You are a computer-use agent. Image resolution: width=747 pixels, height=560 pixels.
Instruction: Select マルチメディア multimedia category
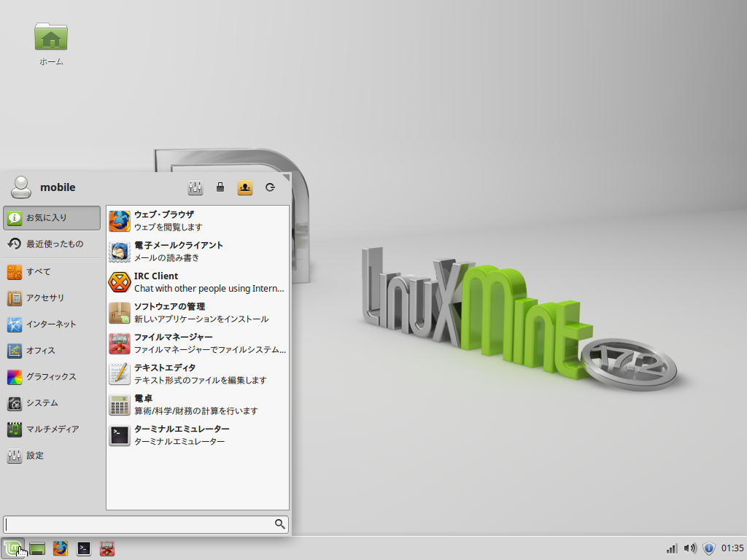pos(52,429)
